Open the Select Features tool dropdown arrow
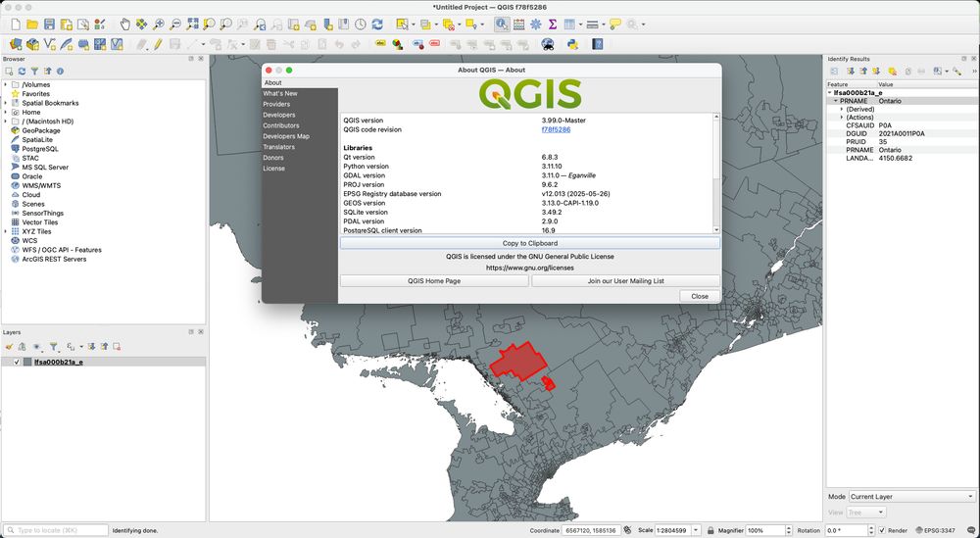The height and width of the screenshot is (538, 980). (414, 24)
